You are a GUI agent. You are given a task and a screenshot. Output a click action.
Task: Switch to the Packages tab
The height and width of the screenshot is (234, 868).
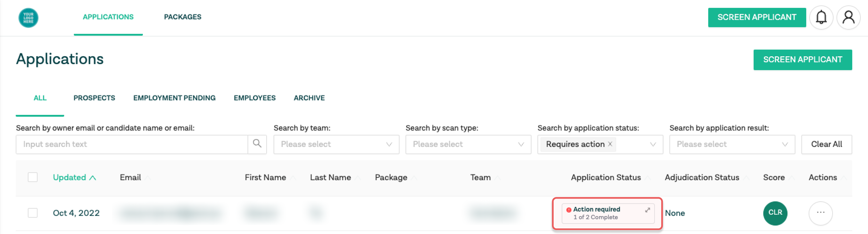[183, 17]
